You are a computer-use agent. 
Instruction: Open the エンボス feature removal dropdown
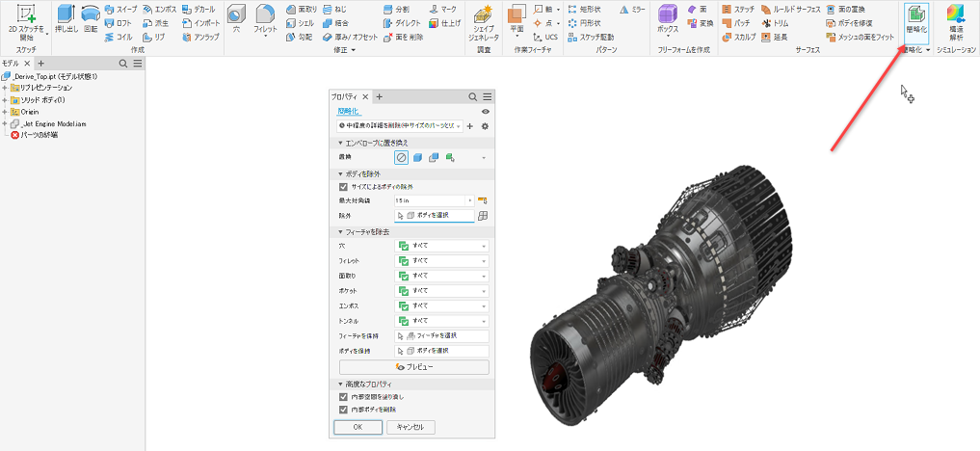click(442, 306)
